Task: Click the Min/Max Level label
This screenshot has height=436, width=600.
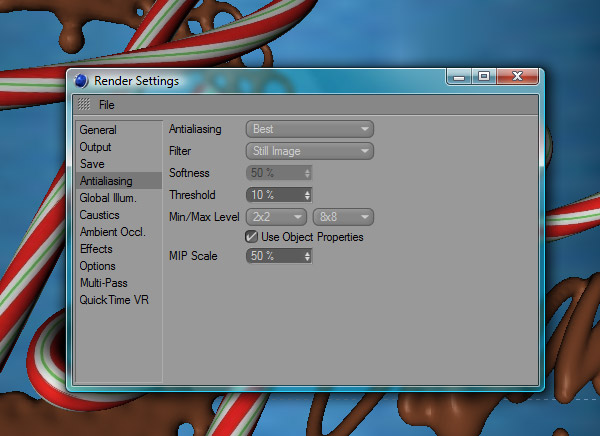Action: pos(204,217)
